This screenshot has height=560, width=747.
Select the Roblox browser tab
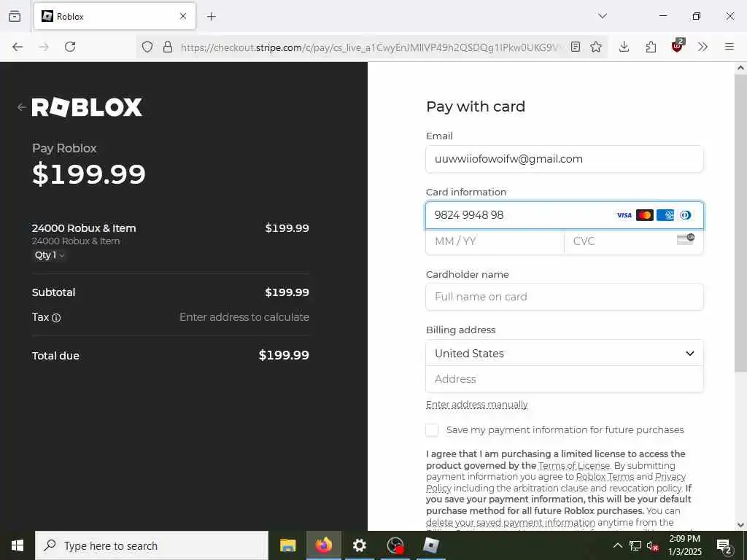click(115, 16)
